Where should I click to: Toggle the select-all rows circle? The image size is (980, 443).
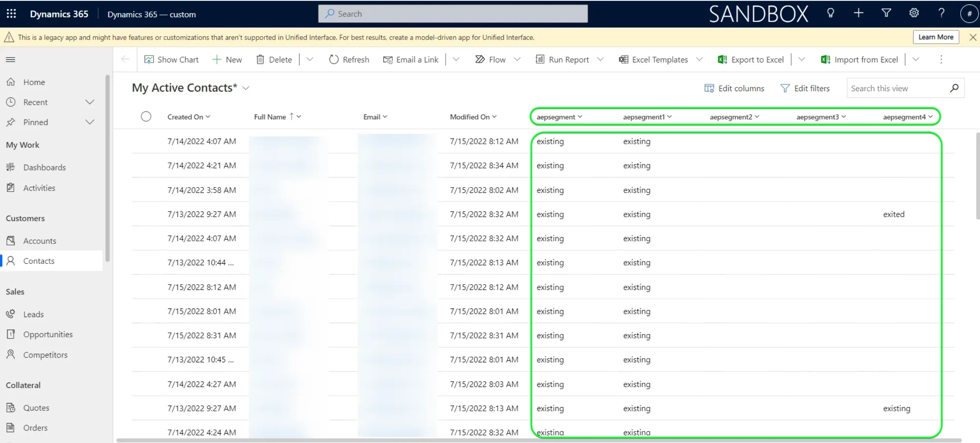146,117
